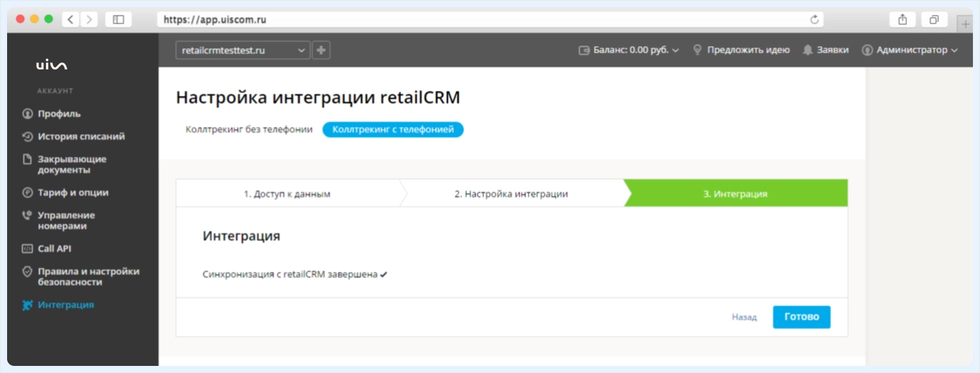The image size is (980, 373).
Task: Open Правила и настройки безопасности
Action: point(89,277)
